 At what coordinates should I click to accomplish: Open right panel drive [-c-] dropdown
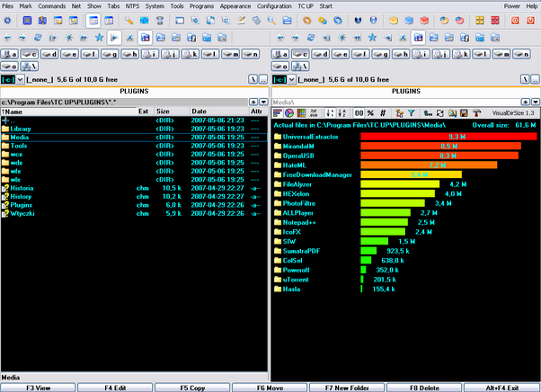291,80
